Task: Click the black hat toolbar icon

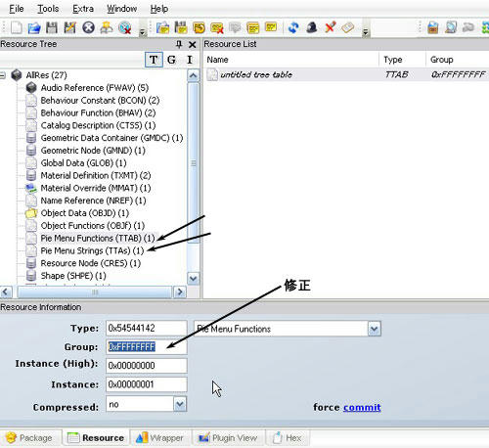Action: coord(312,27)
